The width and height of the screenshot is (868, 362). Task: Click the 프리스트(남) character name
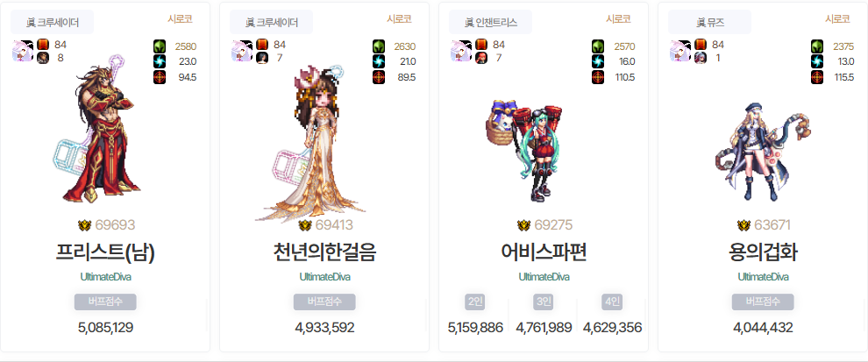pos(105,252)
